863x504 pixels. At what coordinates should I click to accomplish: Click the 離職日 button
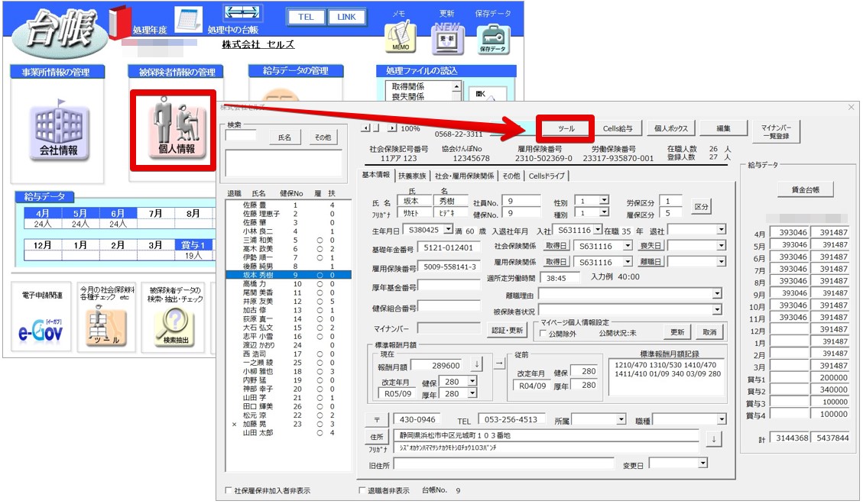point(650,262)
